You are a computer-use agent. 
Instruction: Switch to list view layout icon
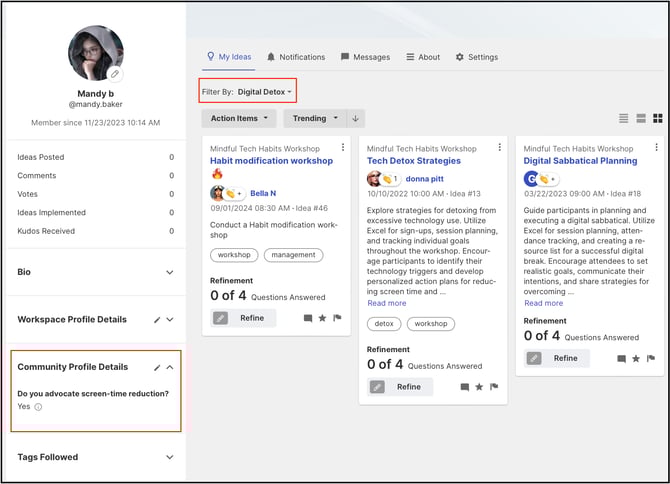(624, 118)
